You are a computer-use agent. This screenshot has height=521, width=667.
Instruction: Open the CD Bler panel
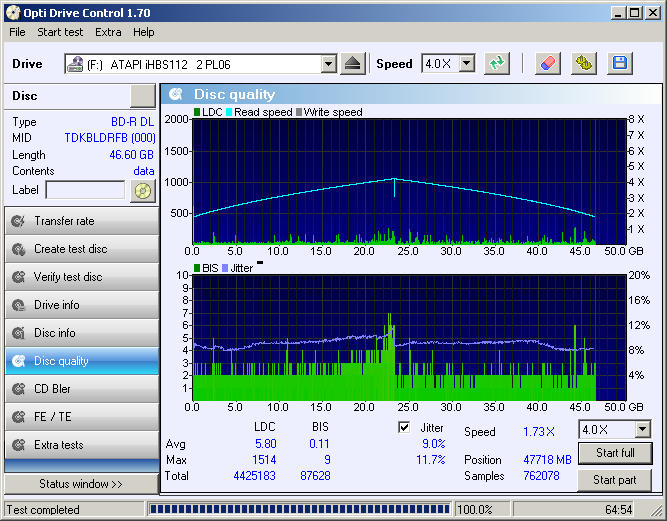click(82, 389)
